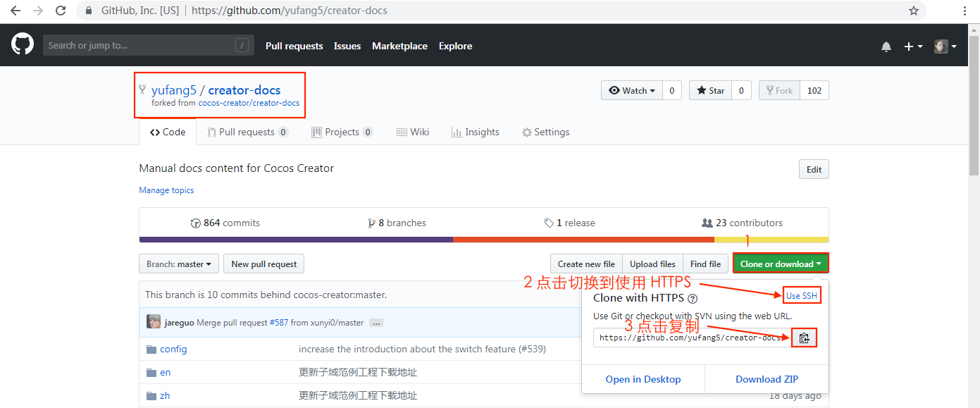980x408 pixels.
Task: Open cocos-creator/creator-docs upstream link
Action: click(249, 103)
